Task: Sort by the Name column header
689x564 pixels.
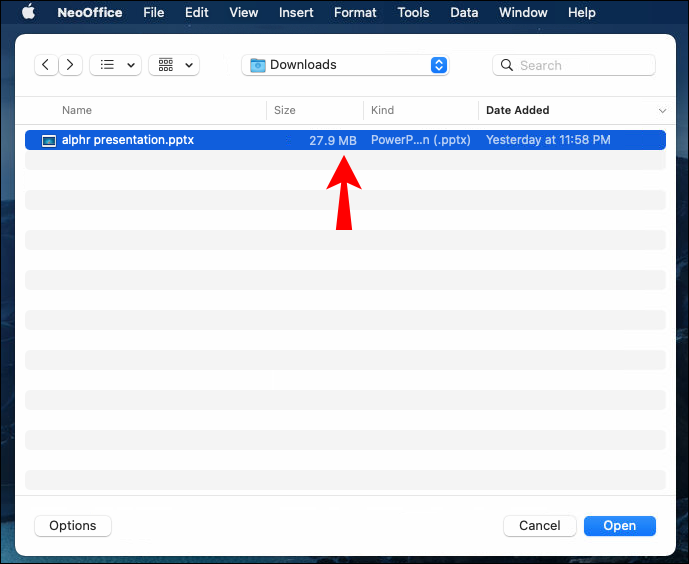Action: pyautogui.click(x=77, y=110)
